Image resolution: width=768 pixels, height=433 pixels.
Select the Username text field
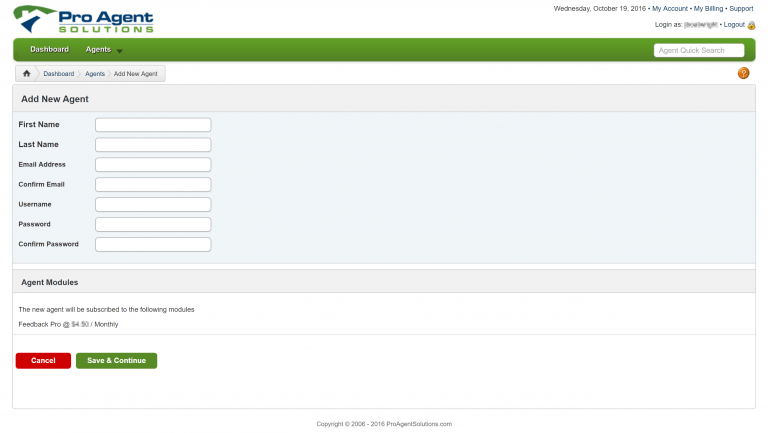153,204
